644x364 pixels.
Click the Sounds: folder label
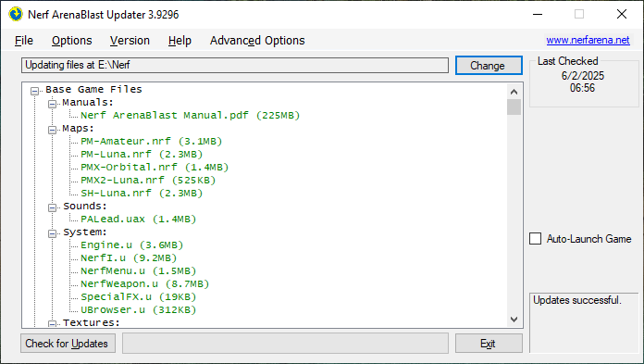[84, 206]
